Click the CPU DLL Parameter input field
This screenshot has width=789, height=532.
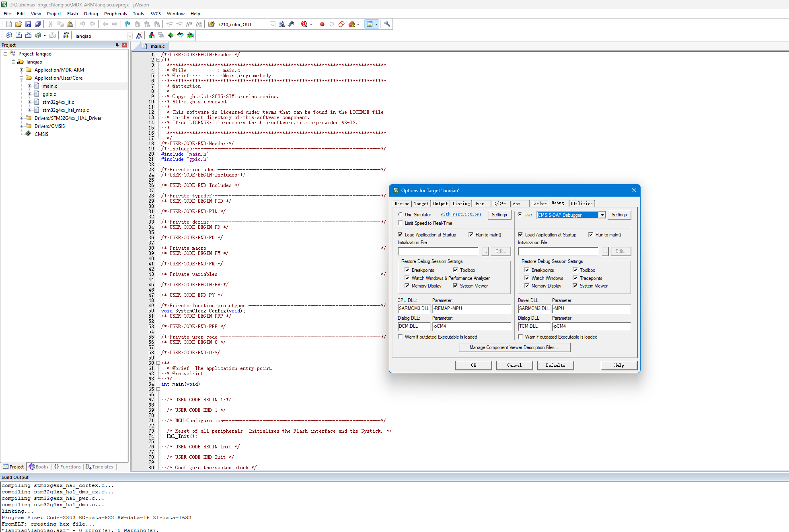[471, 308]
